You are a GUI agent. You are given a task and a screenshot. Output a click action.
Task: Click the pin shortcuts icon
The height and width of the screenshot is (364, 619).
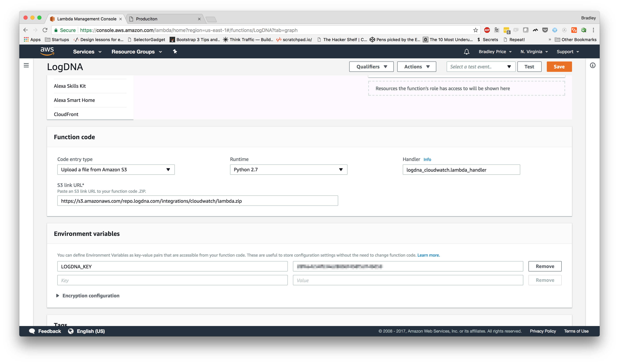(175, 52)
